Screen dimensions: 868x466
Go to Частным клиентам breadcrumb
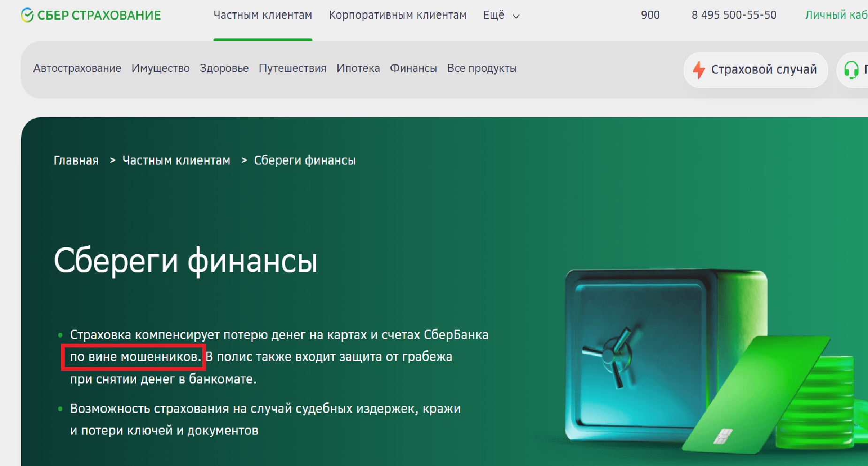pyautogui.click(x=176, y=160)
